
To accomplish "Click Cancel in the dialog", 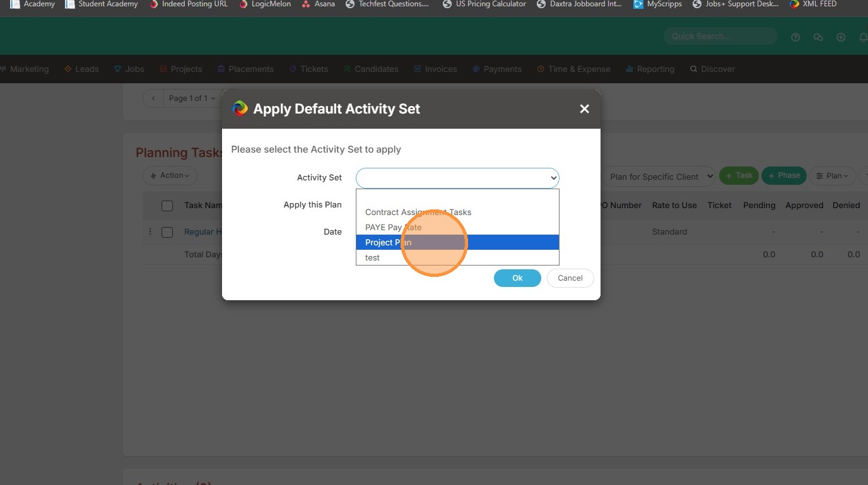I will (570, 278).
